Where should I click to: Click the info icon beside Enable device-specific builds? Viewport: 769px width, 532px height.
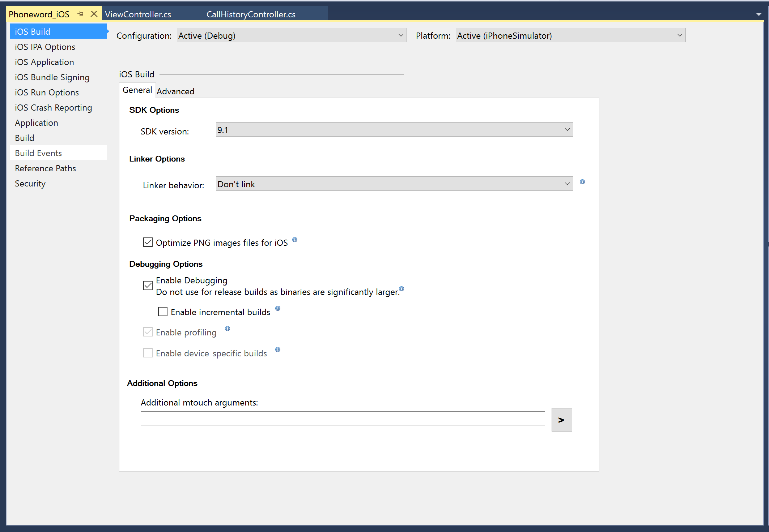[x=277, y=349]
